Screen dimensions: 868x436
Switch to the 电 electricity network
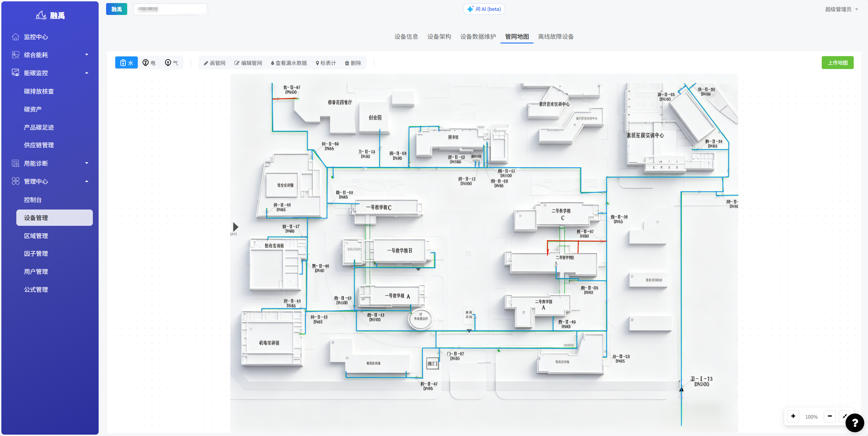click(149, 63)
